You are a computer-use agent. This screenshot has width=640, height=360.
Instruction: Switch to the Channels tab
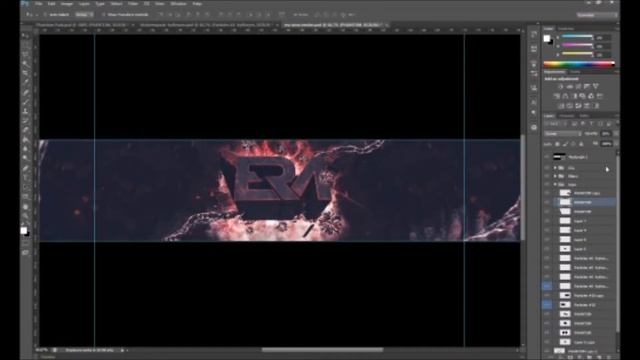pyautogui.click(x=567, y=116)
